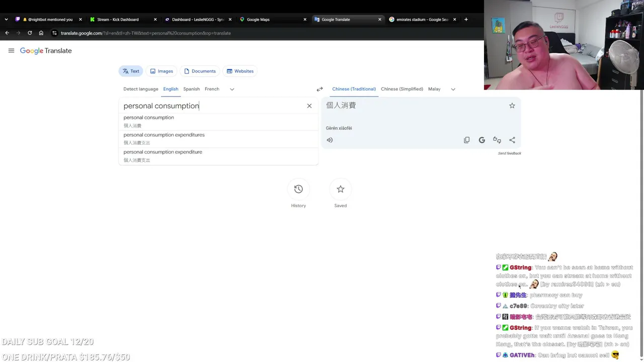644x362 pixels.
Task: Expand the target language list chevron
Action: (453, 89)
